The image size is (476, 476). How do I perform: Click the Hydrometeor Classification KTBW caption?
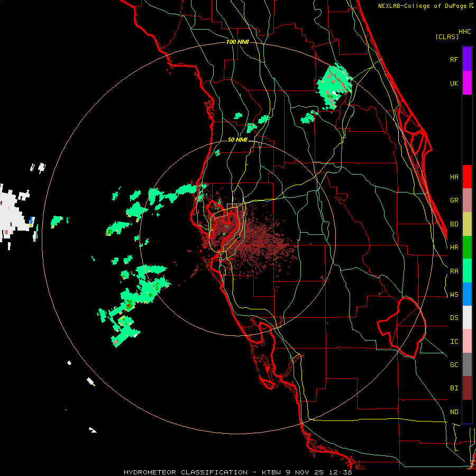pos(237,472)
